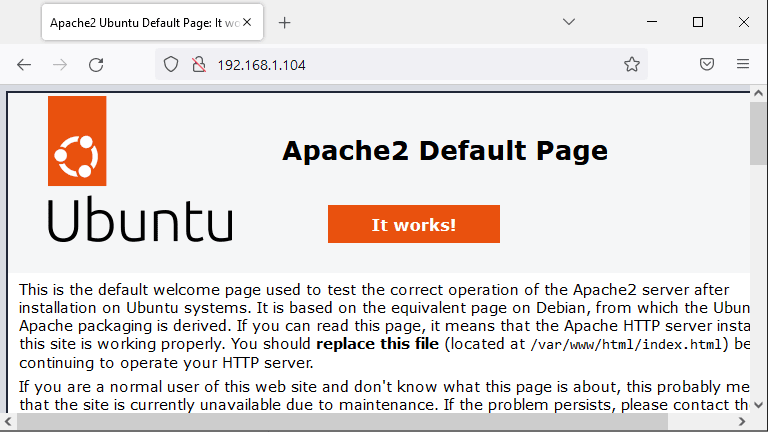Screen dimensions: 768x432
Task: Click the scroll right arrow
Action: pyautogui.click(x=742, y=421)
